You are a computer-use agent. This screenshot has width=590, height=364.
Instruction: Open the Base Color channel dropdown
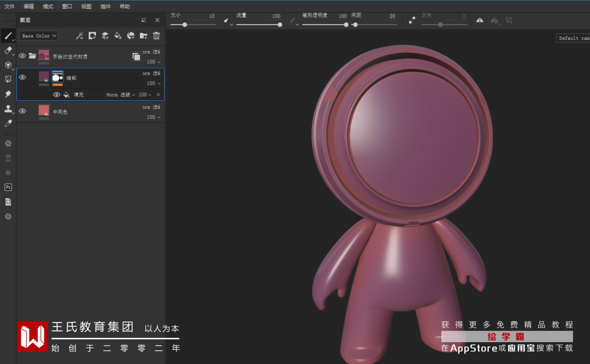click(39, 36)
